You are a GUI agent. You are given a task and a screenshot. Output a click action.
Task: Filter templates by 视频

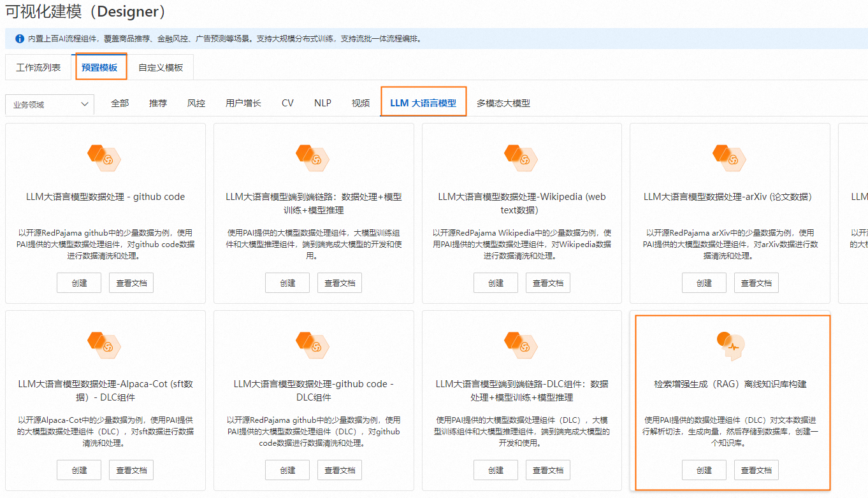click(x=361, y=103)
